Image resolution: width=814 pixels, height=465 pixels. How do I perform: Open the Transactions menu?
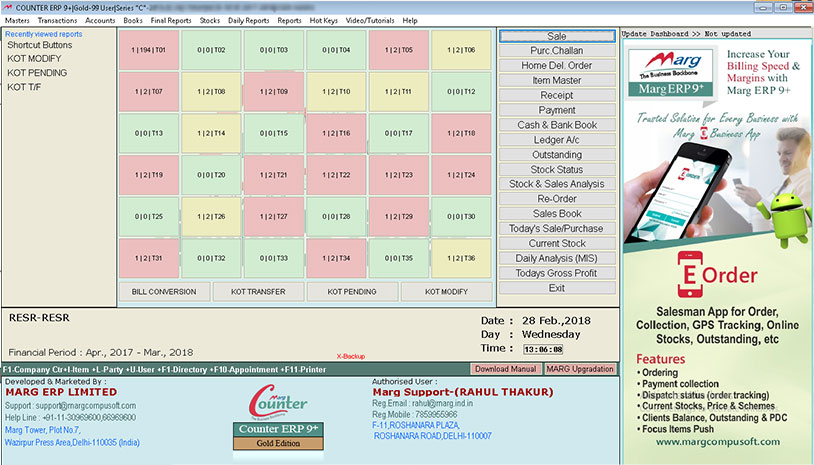(x=57, y=21)
